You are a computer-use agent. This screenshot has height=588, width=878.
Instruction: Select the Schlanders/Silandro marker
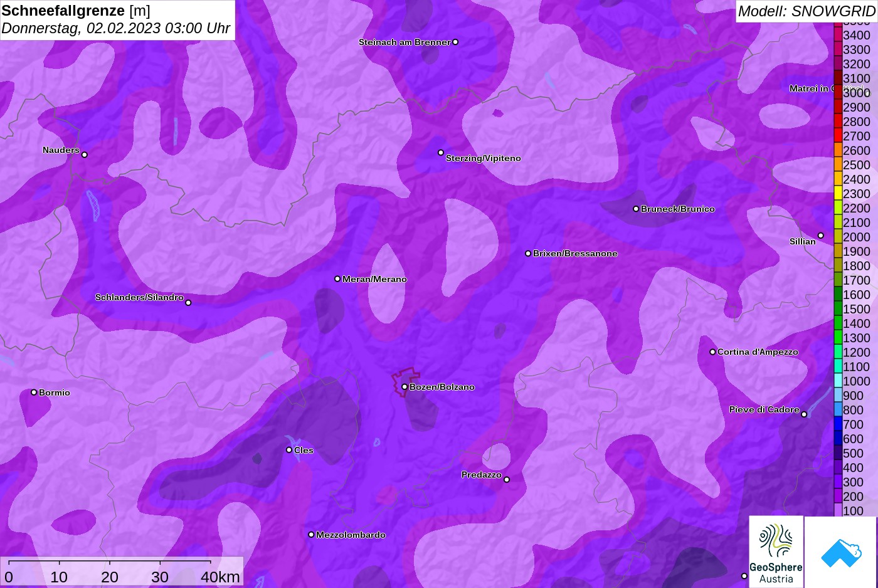(188, 303)
